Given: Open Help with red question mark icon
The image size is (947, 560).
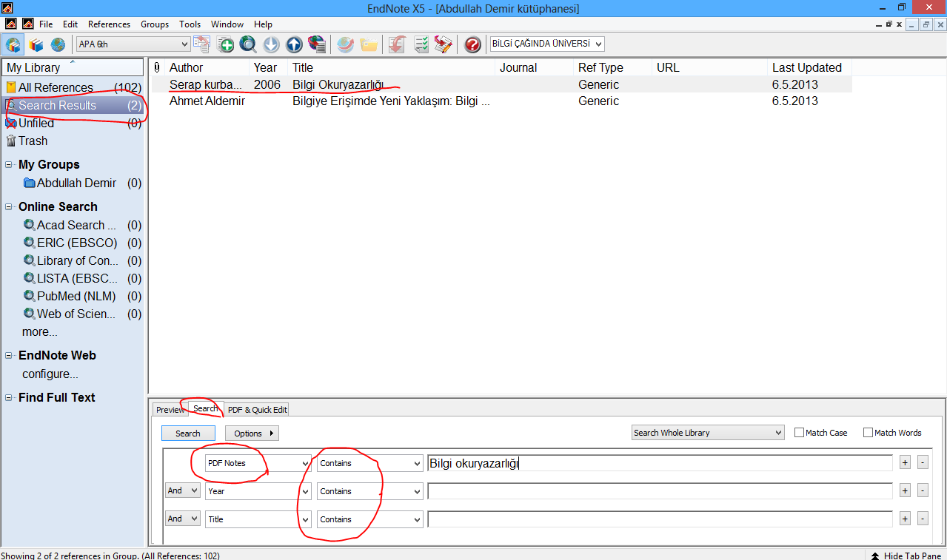Looking at the screenshot, I should click(x=472, y=44).
